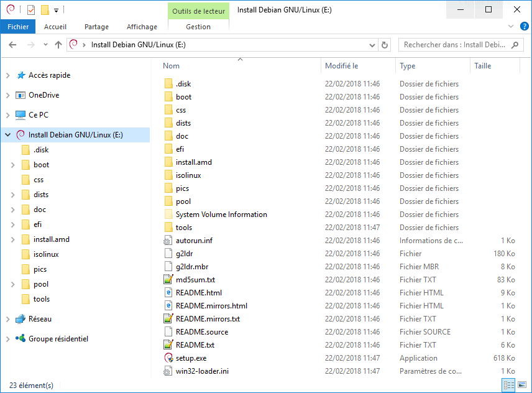532x393 pixels.
Task: Click the Properties quick access toolbar icon
Action: pyautogui.click(x=31, y=10)
